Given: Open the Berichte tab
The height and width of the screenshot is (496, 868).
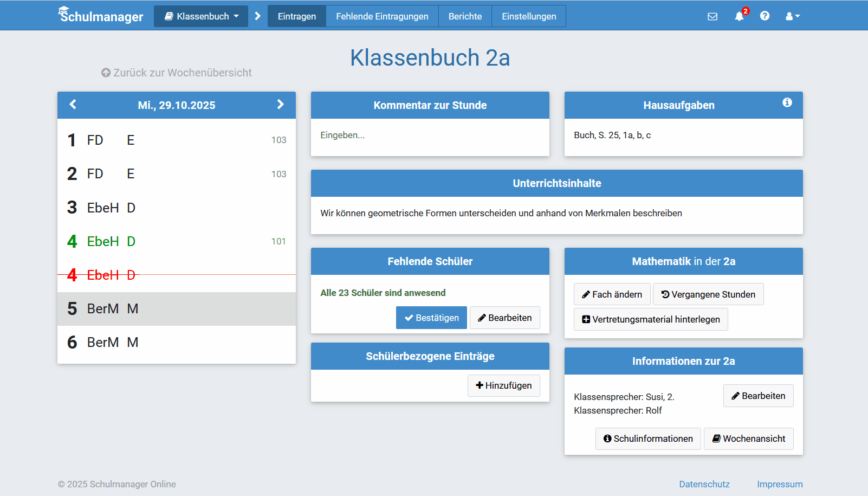Looking at the screenshot, I should [x=465, y=16].
